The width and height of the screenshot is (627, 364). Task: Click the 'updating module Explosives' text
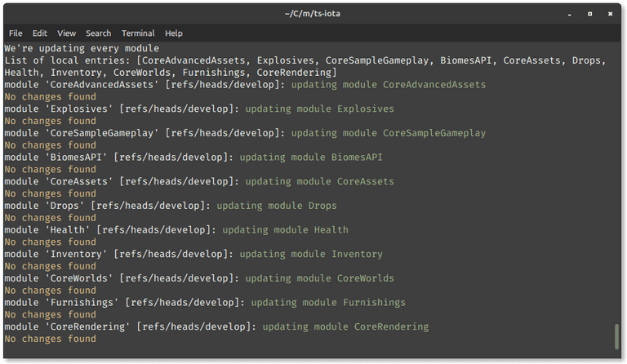coord(319,109)
